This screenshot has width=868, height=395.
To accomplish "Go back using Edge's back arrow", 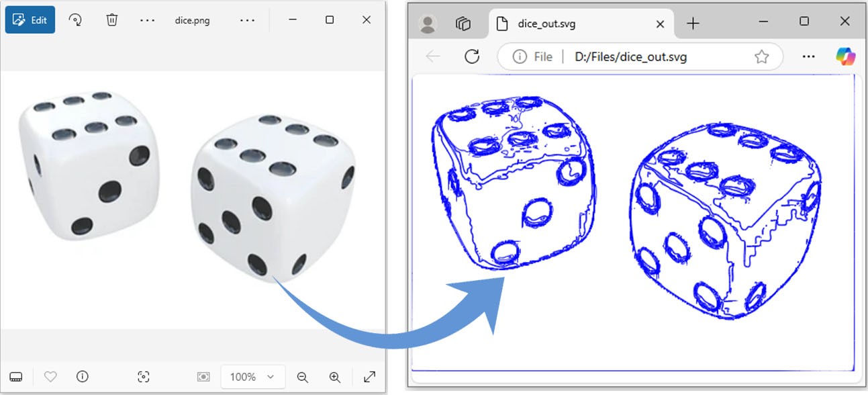I will tap(433, 56).
